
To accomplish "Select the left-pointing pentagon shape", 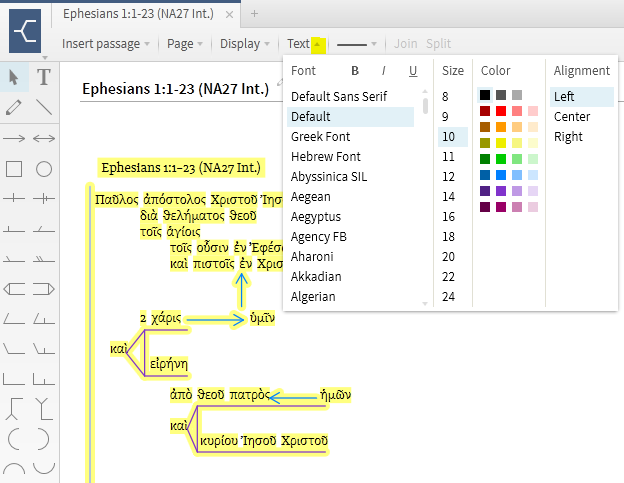I will pos(14,289).
